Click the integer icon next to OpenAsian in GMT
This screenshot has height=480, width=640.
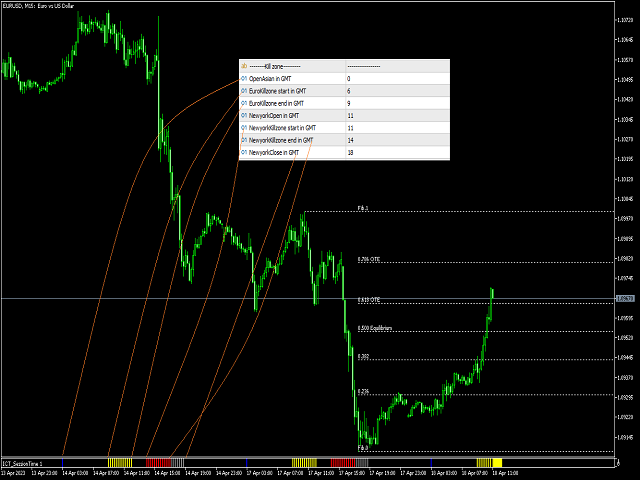[x=244, y=78]
